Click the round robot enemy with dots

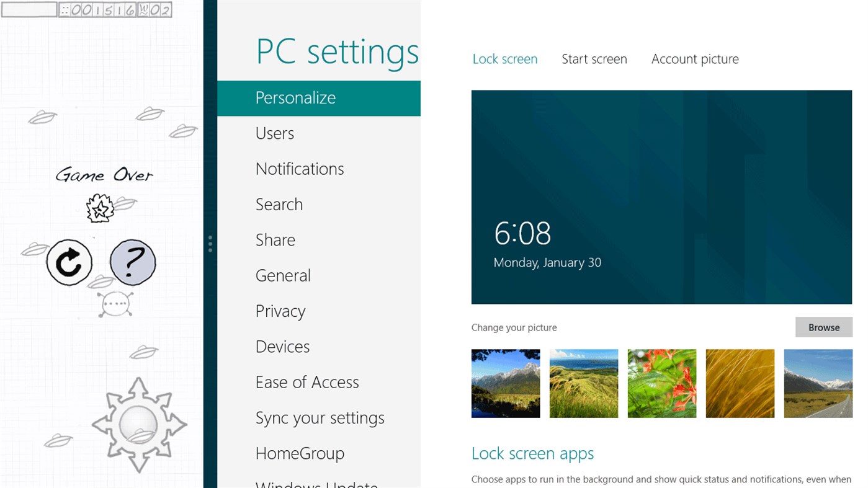(115, 304)
